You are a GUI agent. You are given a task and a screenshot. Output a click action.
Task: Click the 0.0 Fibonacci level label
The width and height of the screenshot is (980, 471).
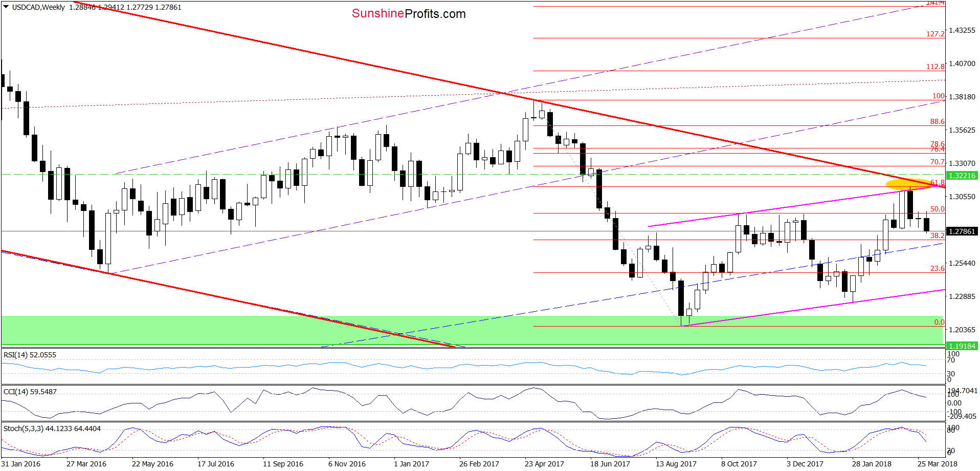coord(940,322)
